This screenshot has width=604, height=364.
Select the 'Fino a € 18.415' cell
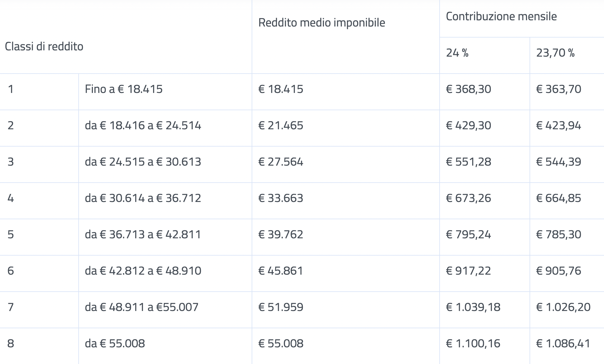[x=124, y=89]
